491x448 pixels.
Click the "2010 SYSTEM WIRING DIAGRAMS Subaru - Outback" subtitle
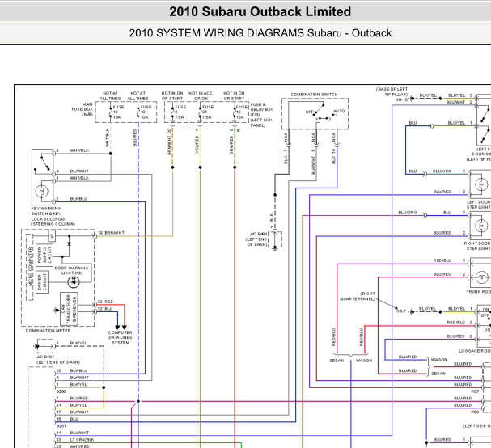260,33
